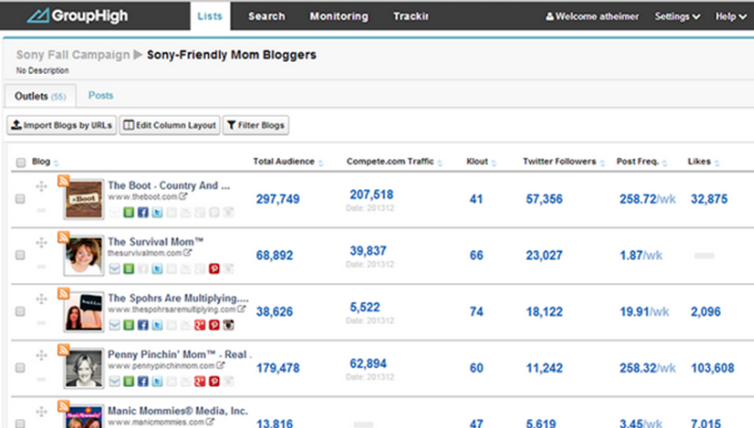Screen dimensions: 754x428
Task: Click Edit Column Layout button
Action: [170, 125]
